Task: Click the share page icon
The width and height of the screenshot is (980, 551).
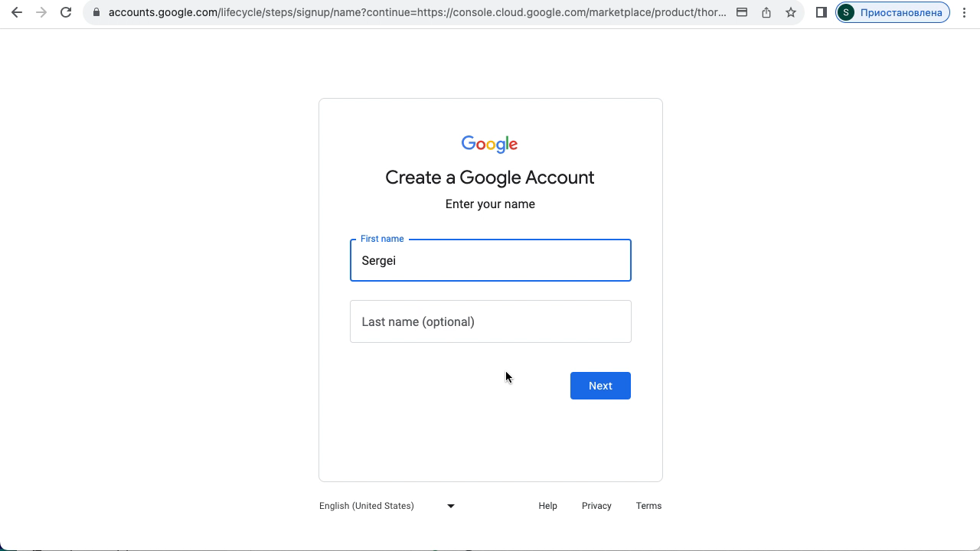Action: click(766, 12)
